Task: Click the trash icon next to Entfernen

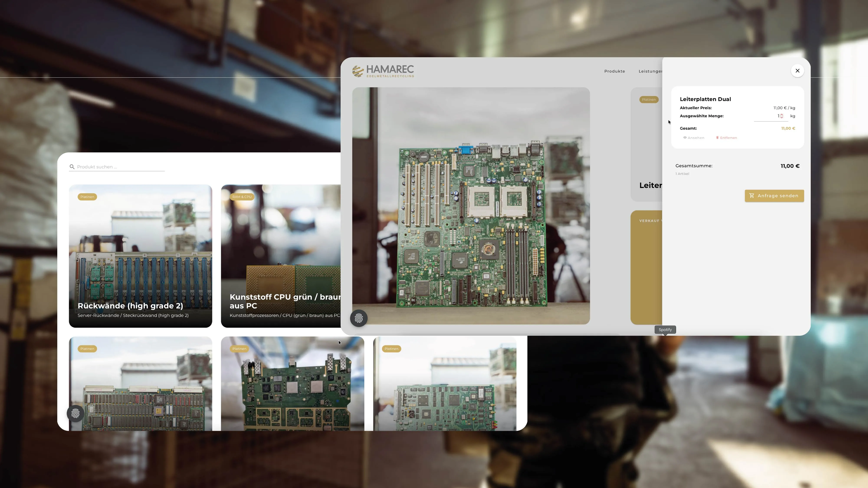Action: click(x=717, y=138)
